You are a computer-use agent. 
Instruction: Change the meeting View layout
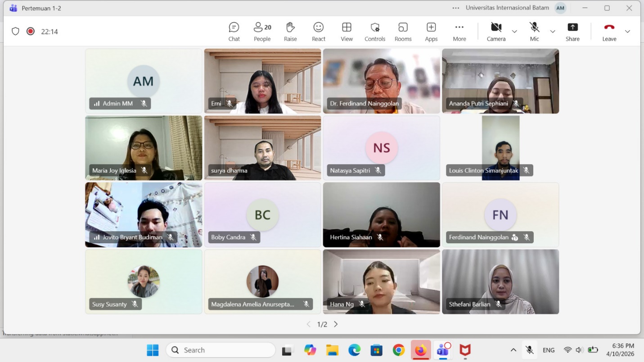coord(347,31)
